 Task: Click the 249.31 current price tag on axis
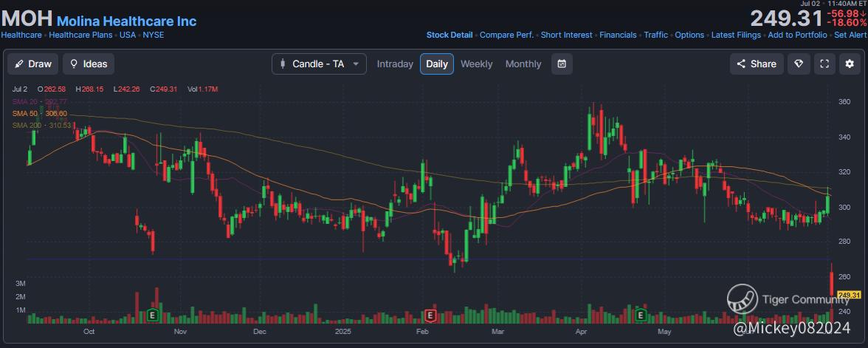coord(849,295)
